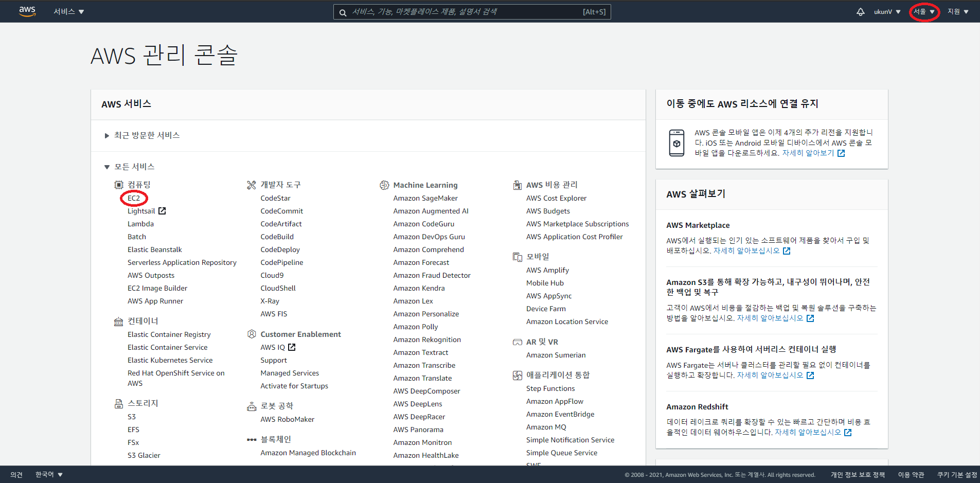Expand 최근 방문한 서비스 section
The image size is (980, 483).
click(x=142, y=135)
